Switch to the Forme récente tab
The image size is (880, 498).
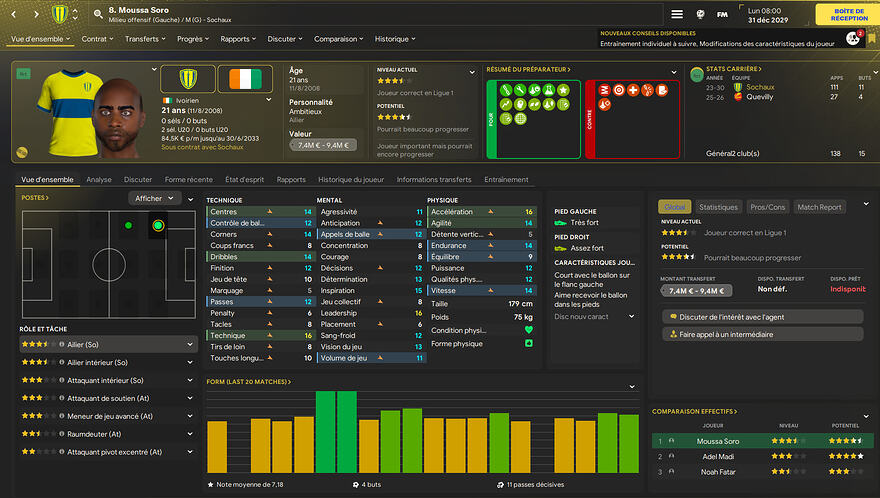click(189, 180)
